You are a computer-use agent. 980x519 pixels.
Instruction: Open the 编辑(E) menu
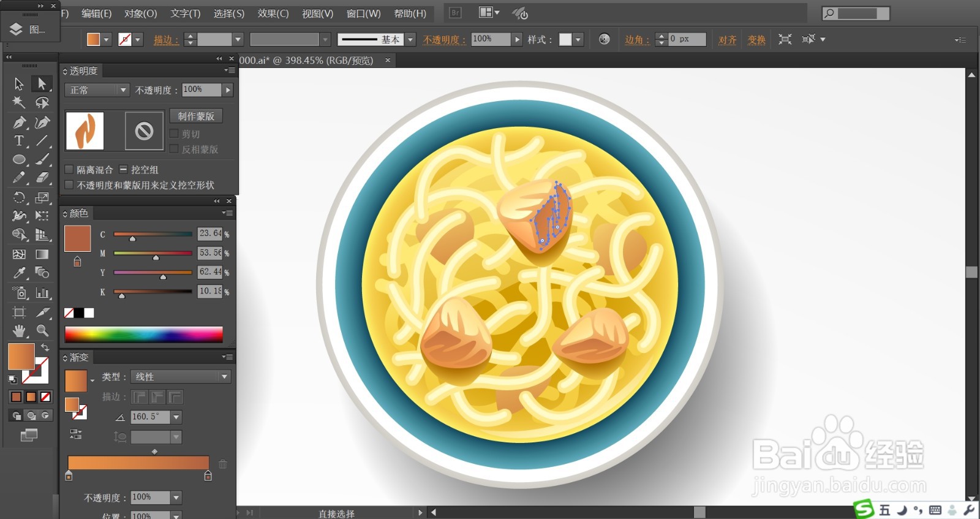(x=97, y=13)
